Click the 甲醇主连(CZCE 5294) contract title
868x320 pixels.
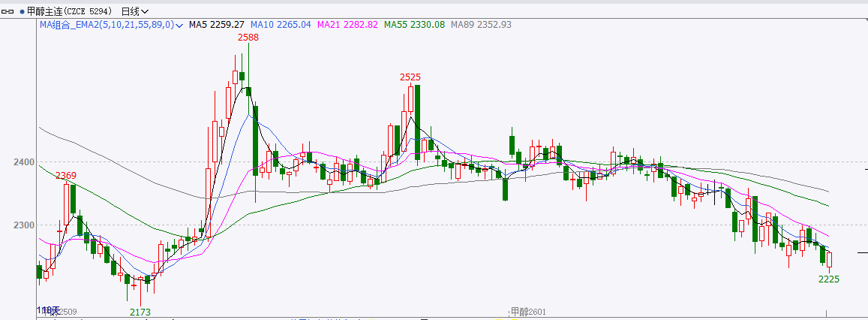[69, 11]
